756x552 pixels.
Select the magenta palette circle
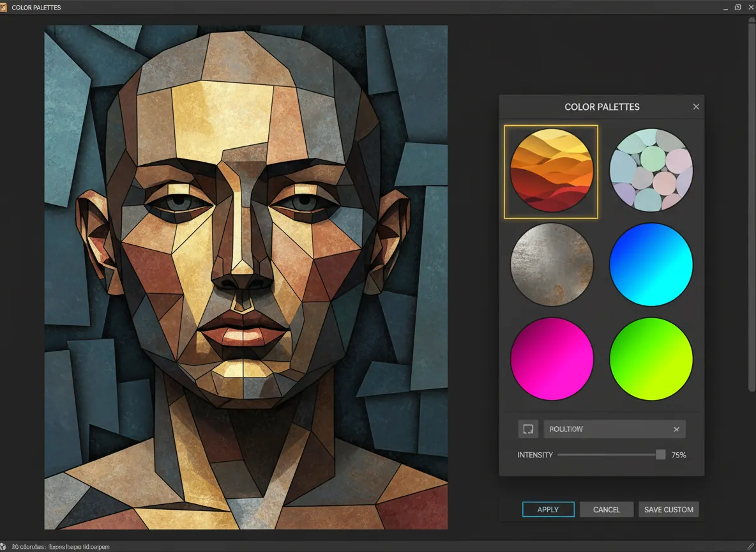click(x=551, y=358)
